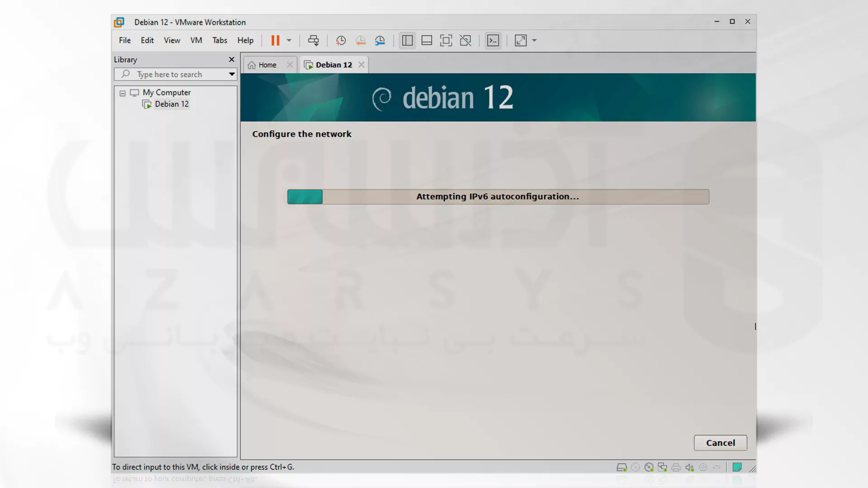
Task: Click the VMware Workstation title bar logo
Action: point(119,22)
